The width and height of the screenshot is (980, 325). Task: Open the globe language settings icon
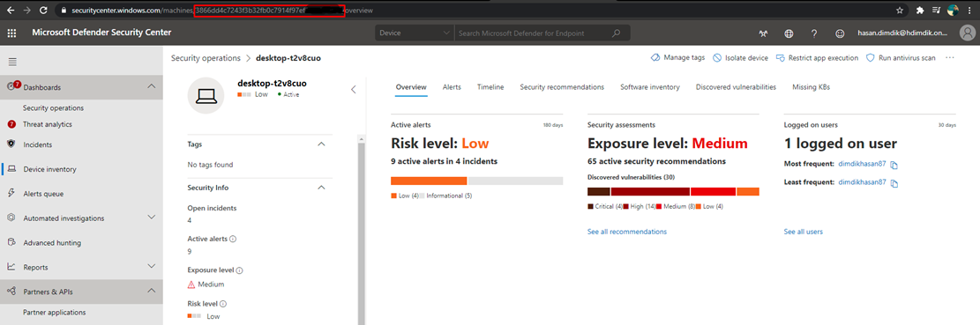pos(789,33)
